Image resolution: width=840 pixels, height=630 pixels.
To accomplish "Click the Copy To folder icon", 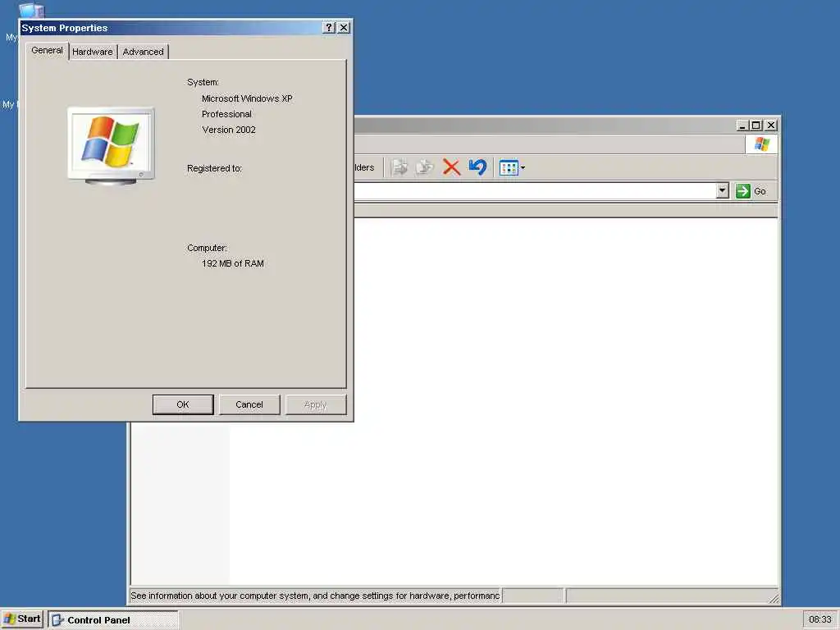I will [425, 167].
